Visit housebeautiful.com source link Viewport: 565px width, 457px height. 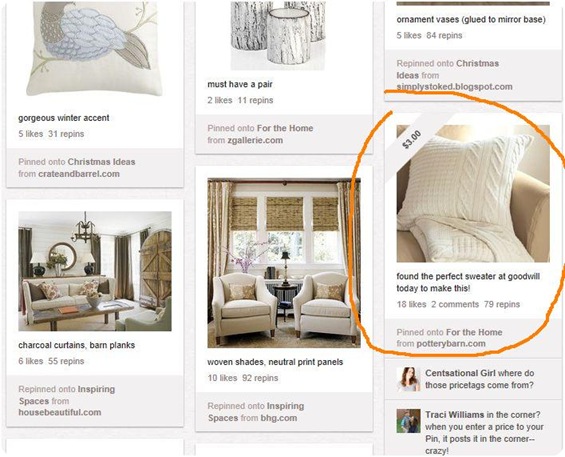pyautogui.click(x=60, y=412)
